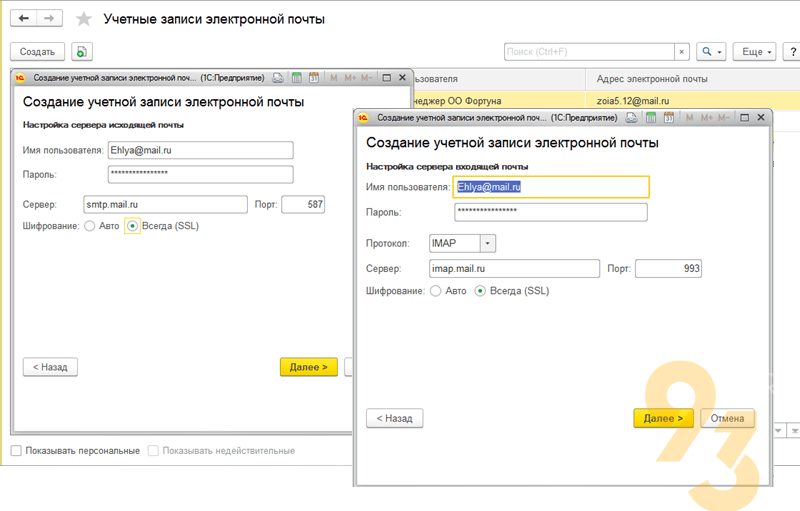Click the 1C logo icon in the outgoing mail window
Image resolution: width=800 pixels, height=511 pixels.
[20, 78]
